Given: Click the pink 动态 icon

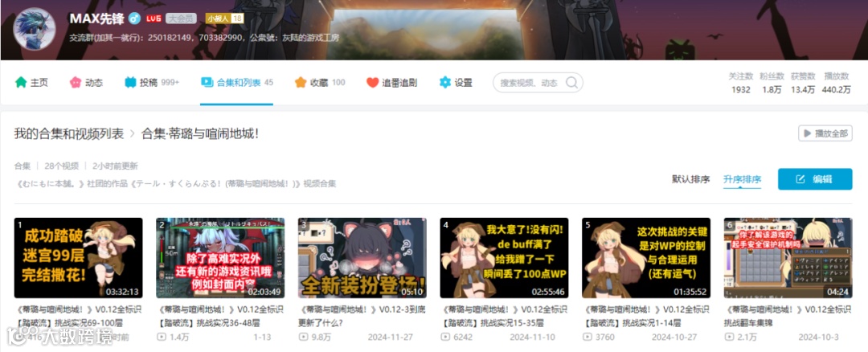Looking at the screenshot, I should [75, 83].
